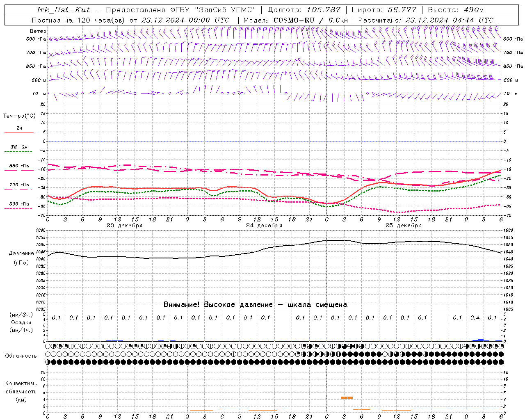Screen dimensions: 525x420
Task: Click the 700 гПа temperature legend entry
Action: pyautogui.click(x=19, y=185)
